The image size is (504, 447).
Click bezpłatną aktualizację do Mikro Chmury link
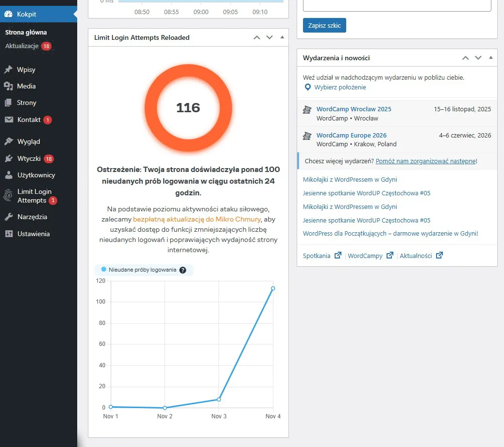(196, 219)
